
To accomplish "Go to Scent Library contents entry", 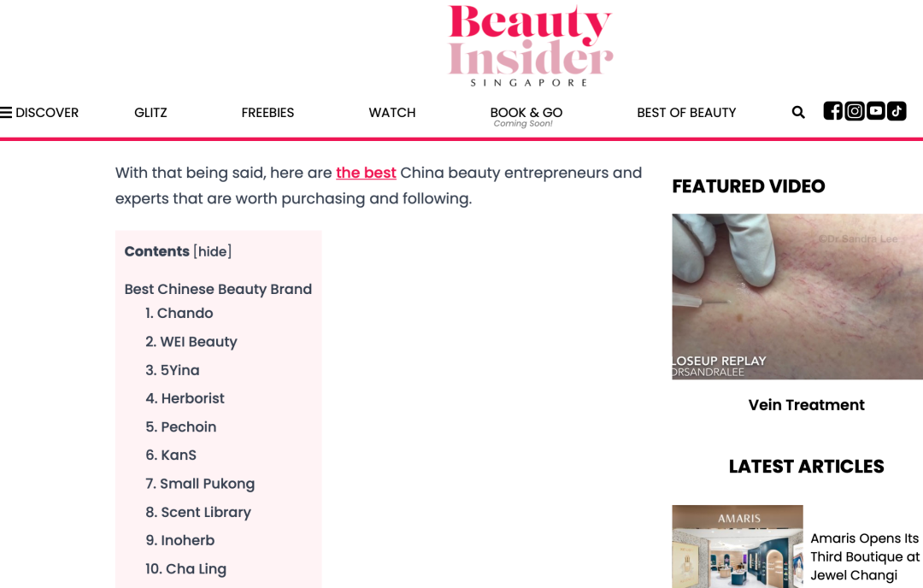I will pos(198,512).
